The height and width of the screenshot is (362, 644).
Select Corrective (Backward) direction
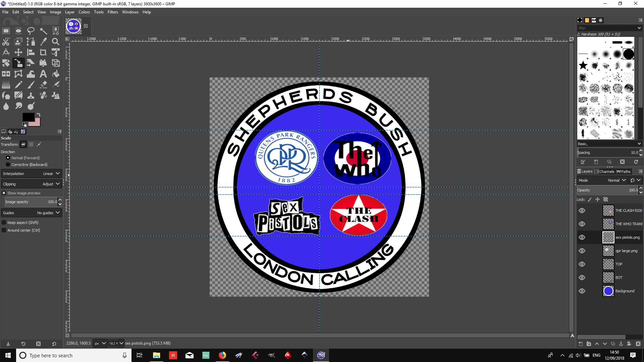click(8, 165)
